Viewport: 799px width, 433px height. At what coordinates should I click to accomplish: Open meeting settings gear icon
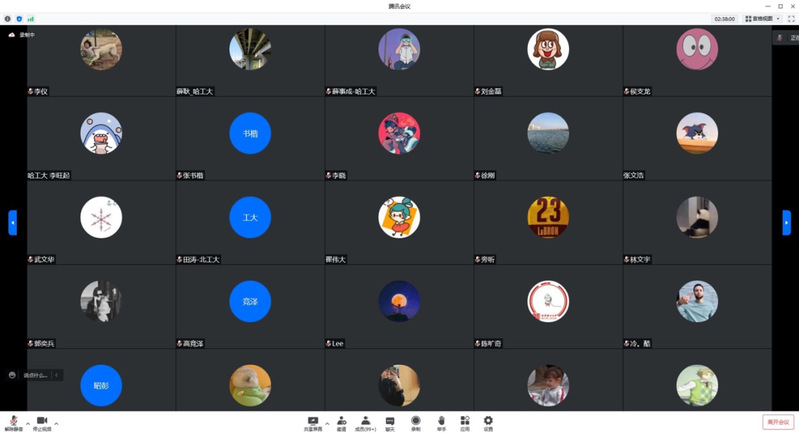tap(488, 421)
